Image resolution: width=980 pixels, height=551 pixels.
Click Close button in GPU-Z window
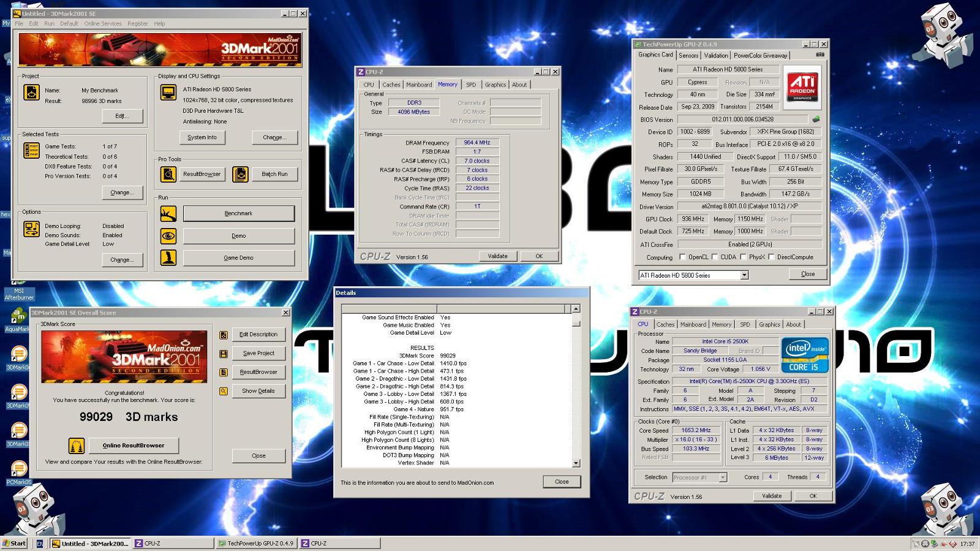[807, 274]
